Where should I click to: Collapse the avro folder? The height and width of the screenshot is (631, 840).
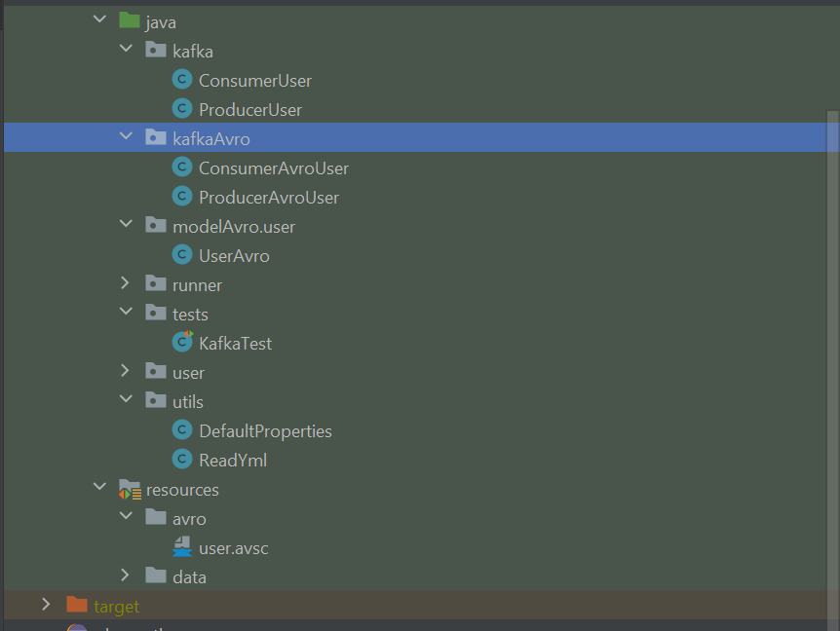(126, 516)
